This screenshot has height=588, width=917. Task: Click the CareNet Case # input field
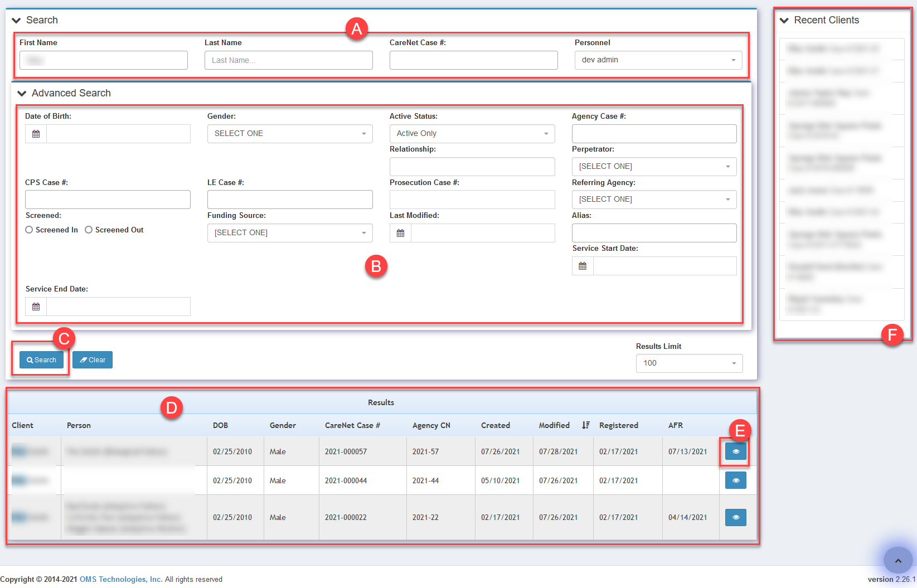tap(474, 60)
